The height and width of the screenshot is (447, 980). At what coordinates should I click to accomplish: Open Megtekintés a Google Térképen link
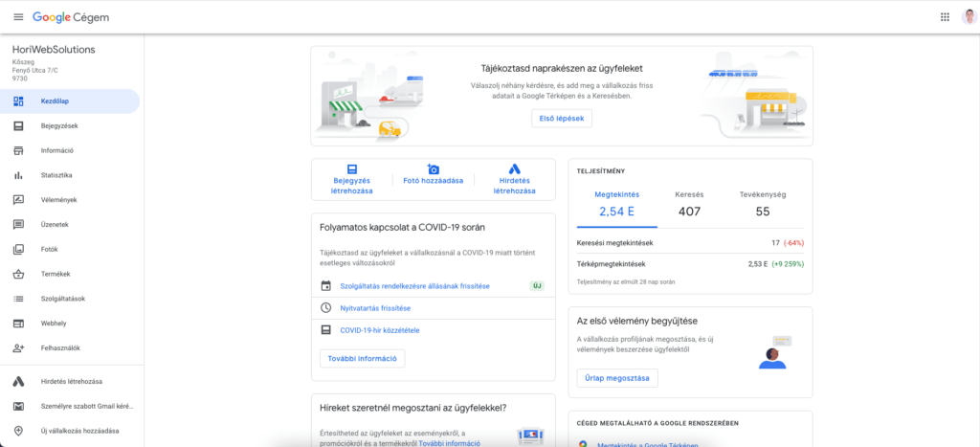pos(648,445)
